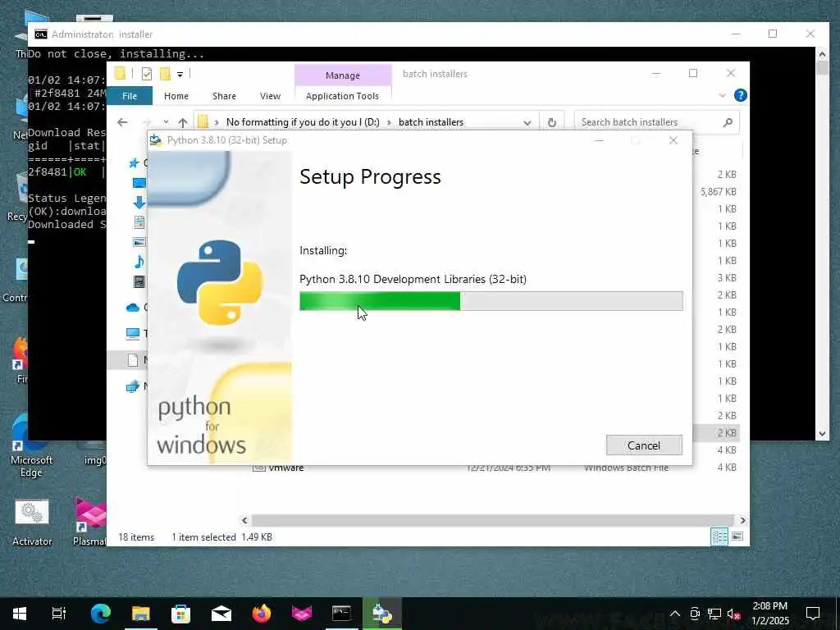Open Mail app from taskbar
The image size is (840, 630).
pos(221,614)
